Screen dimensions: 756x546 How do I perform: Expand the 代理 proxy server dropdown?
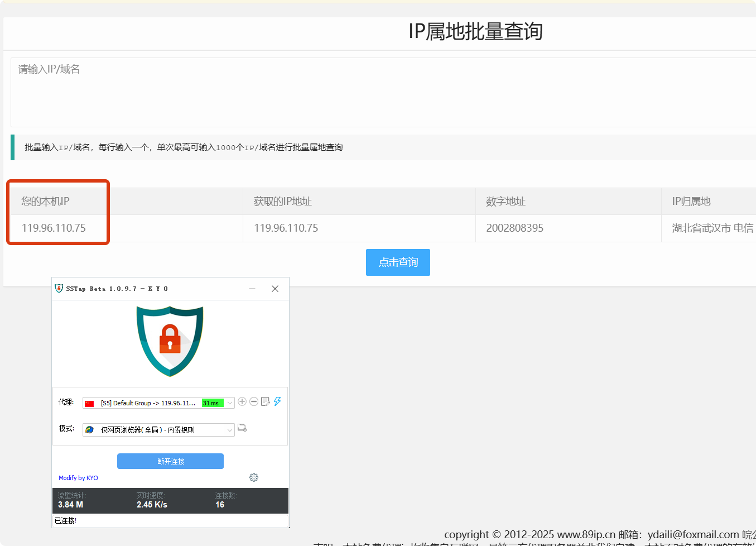[229, 403]
